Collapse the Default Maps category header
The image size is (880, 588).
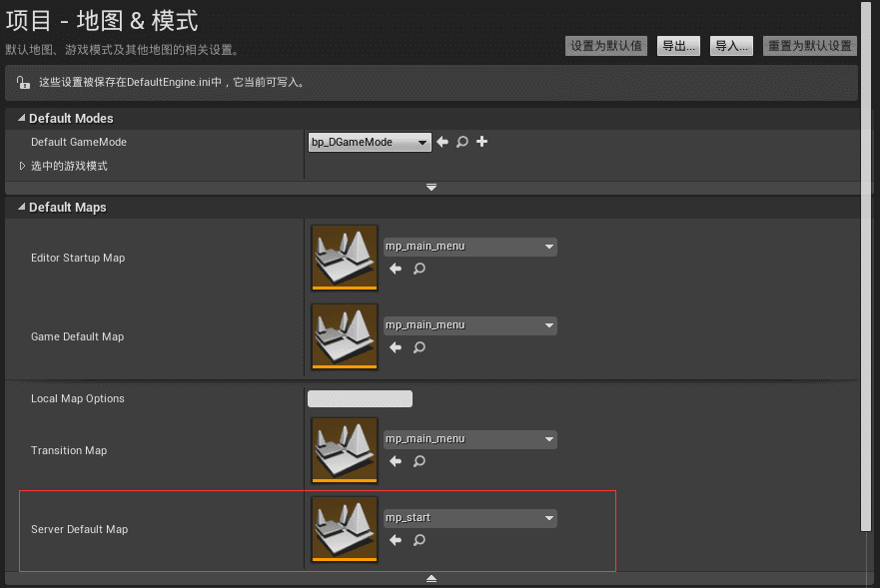pyautogui.click(x=21, y=208)
